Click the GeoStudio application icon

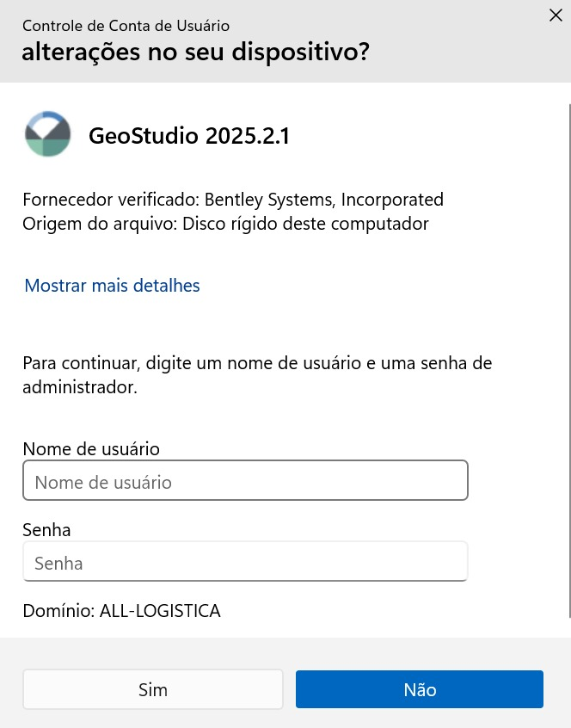47,133
